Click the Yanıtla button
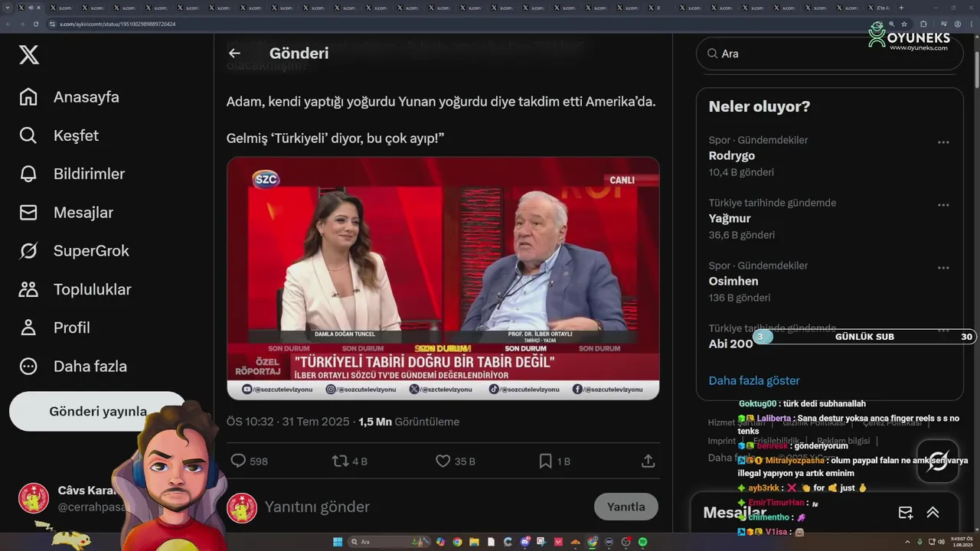 point(626,507)
